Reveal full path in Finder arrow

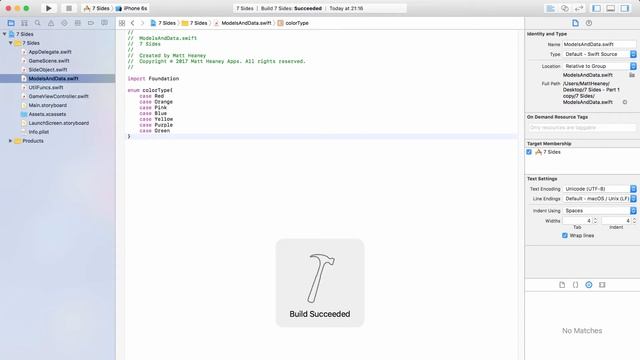point(625,102)
